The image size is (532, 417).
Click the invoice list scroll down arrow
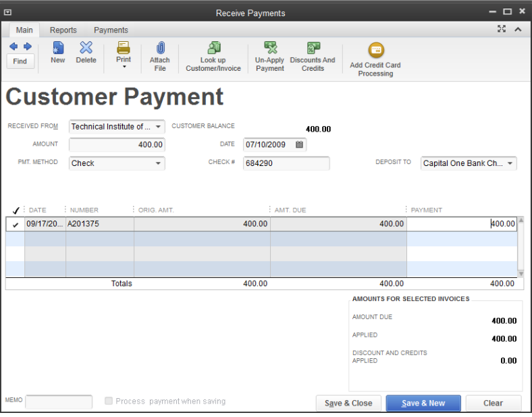[x=521, y=274]
